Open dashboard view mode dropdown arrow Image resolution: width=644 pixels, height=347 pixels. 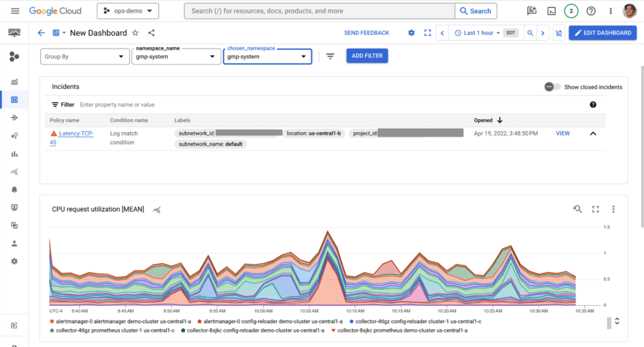point(64,33)
